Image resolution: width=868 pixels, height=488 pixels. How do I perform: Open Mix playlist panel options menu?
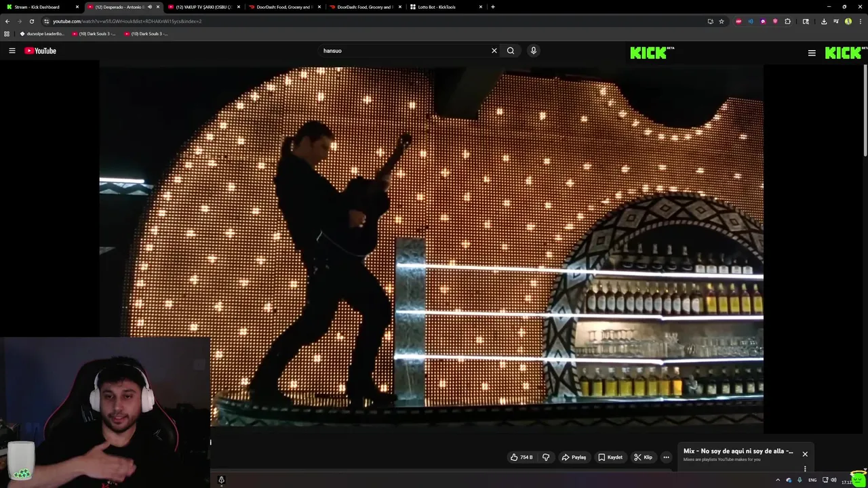[x=805, y=469]
